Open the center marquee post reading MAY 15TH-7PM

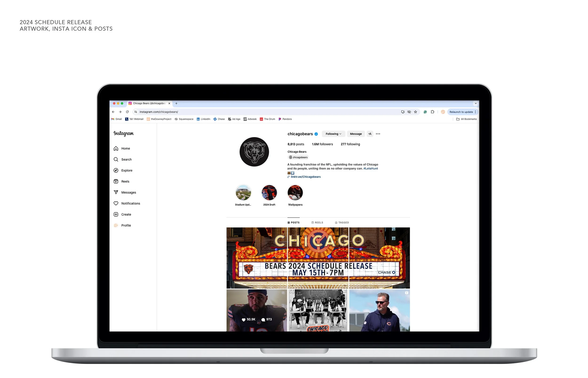(x=318, y=258)
